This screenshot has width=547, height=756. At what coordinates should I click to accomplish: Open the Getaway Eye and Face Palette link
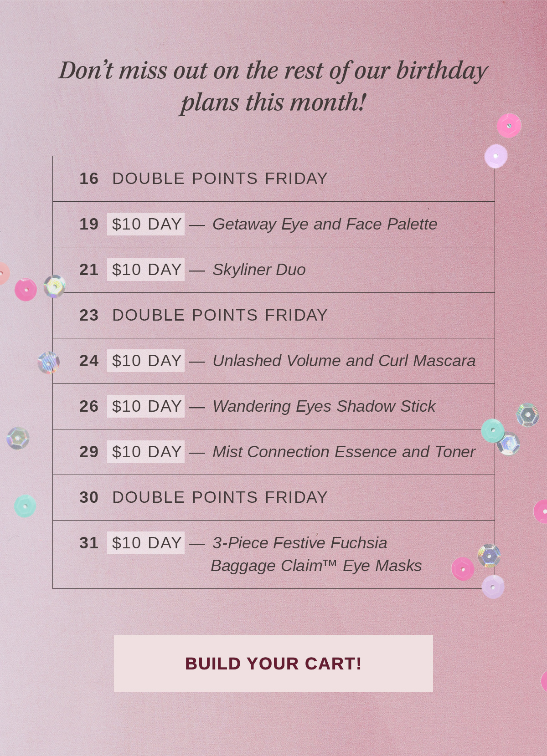click(x=325, y=224)
